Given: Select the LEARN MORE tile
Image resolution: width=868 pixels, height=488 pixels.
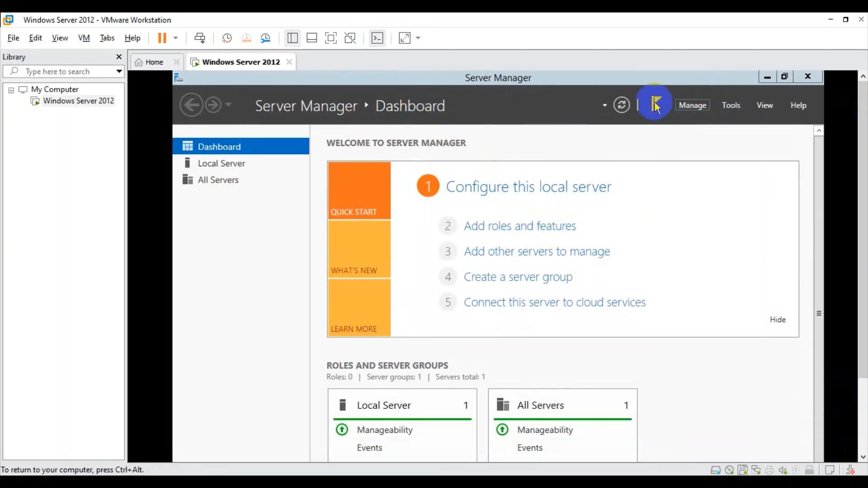Looking at the screenshot, I should click(x=359, y=308).
